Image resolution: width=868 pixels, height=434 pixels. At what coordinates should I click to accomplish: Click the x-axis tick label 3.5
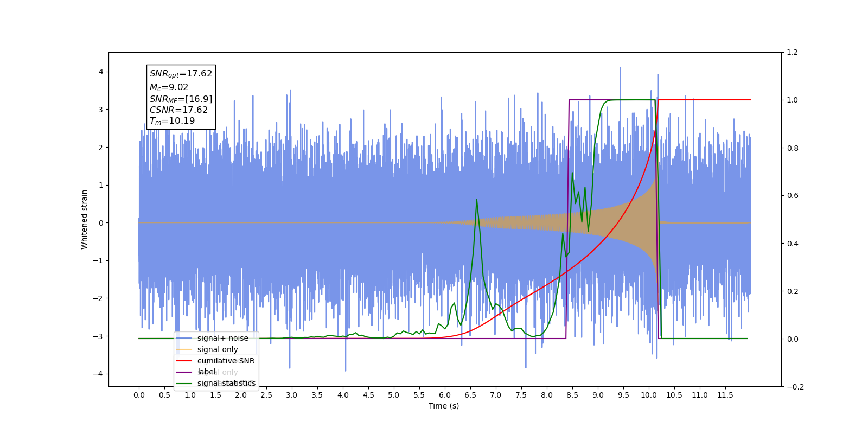[x=317, y=395]
